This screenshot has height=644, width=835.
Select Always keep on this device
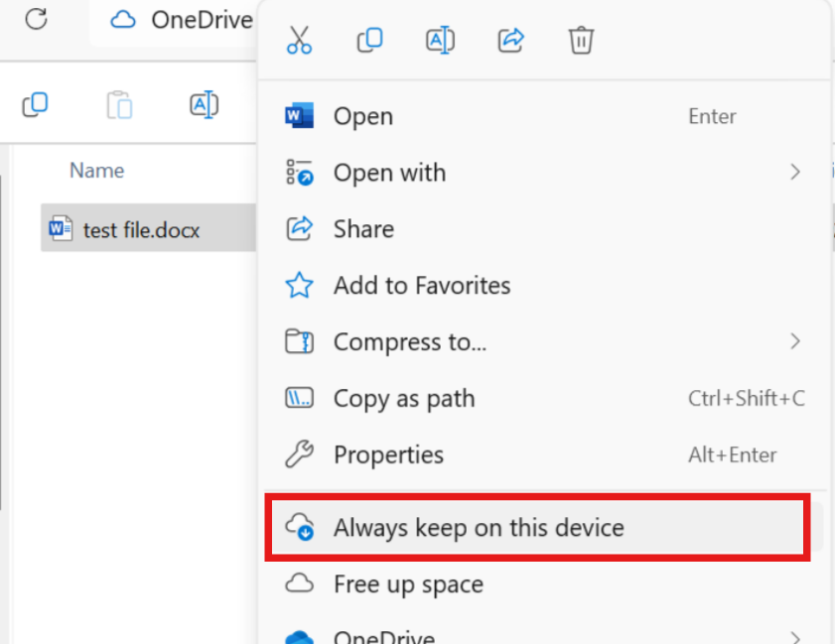(x=543, y=528)
